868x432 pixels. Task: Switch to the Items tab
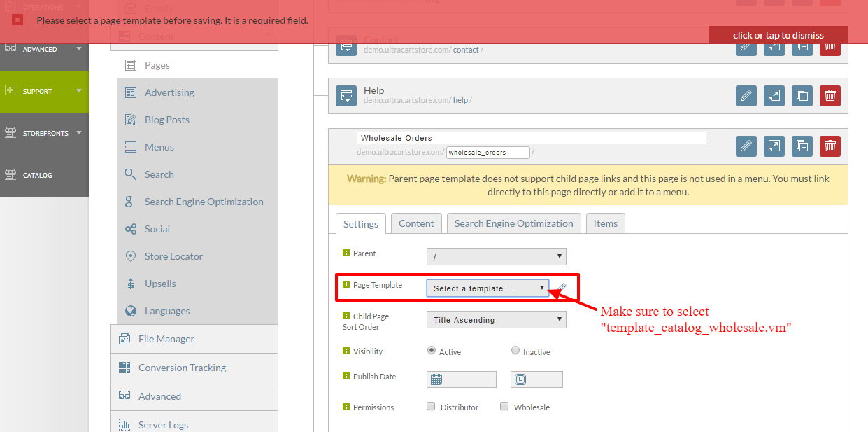point(606,223)
